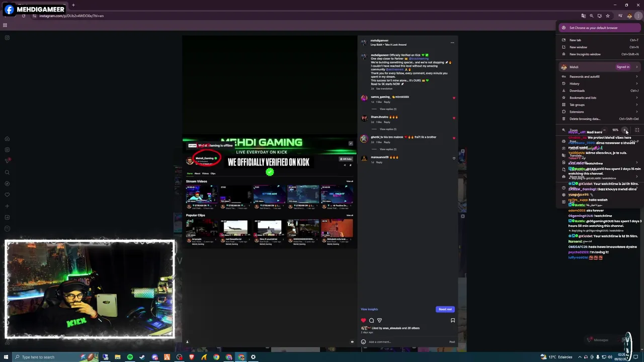Toggle fullscreen from the zoom row
Viewport: 644px width, 362px height.
(637, 130)
